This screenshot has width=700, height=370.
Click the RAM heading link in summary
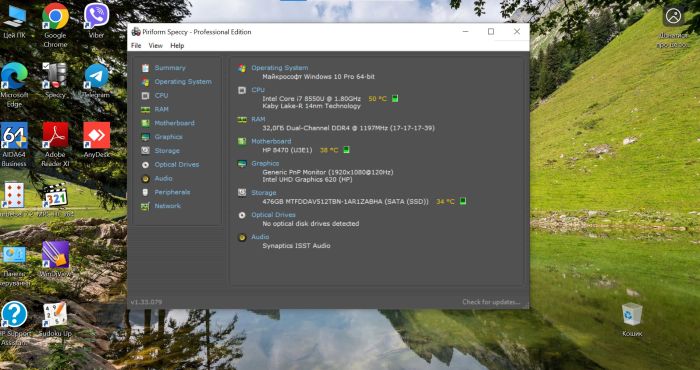tap(258, 119)
